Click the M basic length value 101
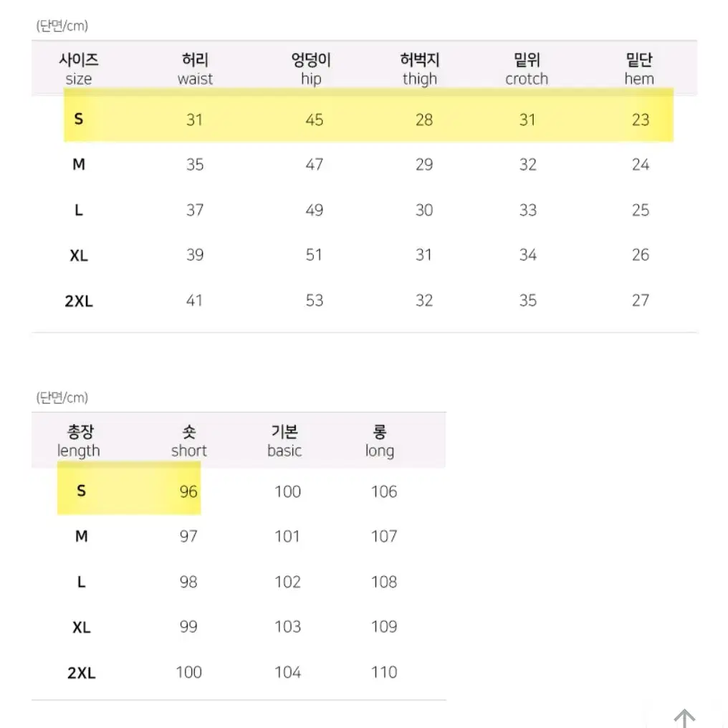 (x=287, y=536)
